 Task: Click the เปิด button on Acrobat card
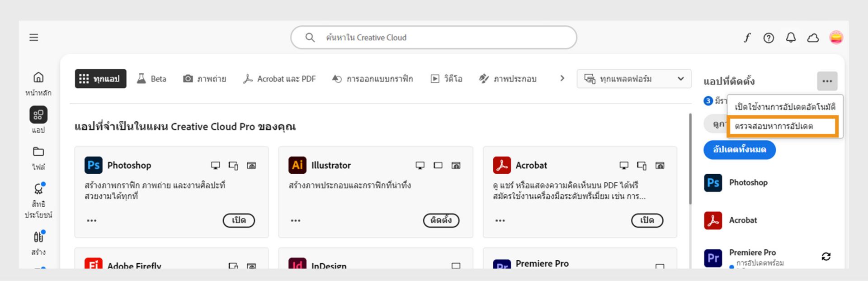point(647,220)
